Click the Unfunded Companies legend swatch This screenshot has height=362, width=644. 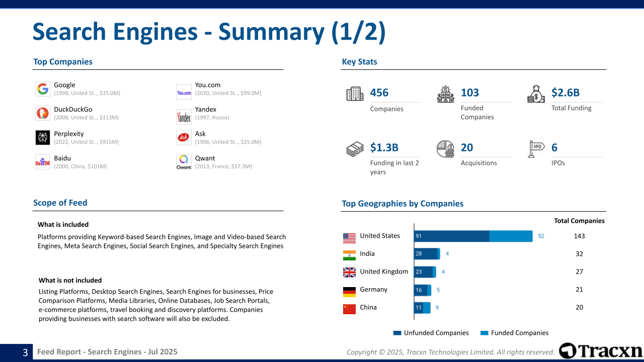pyautogui.click(x=397, y=333)
